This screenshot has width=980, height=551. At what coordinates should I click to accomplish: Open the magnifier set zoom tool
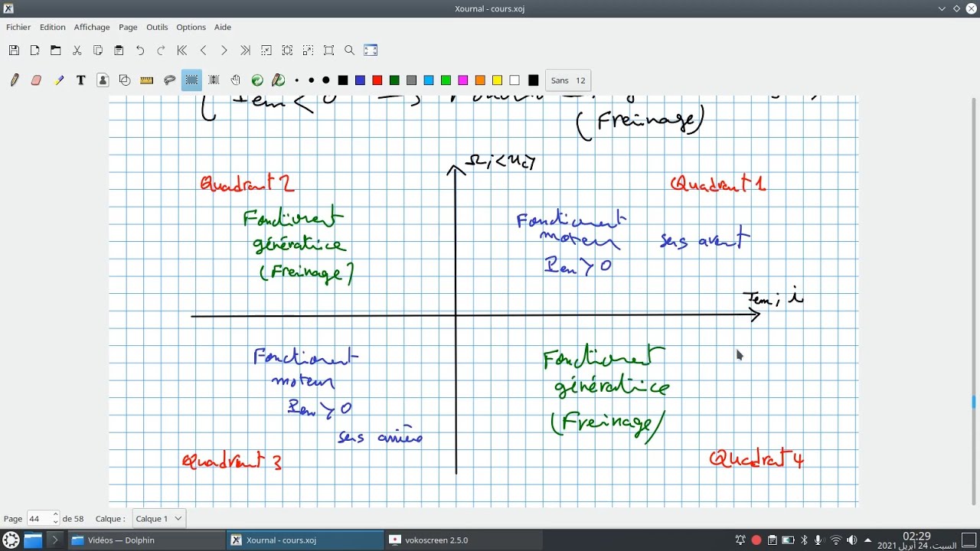pos(350,51)
